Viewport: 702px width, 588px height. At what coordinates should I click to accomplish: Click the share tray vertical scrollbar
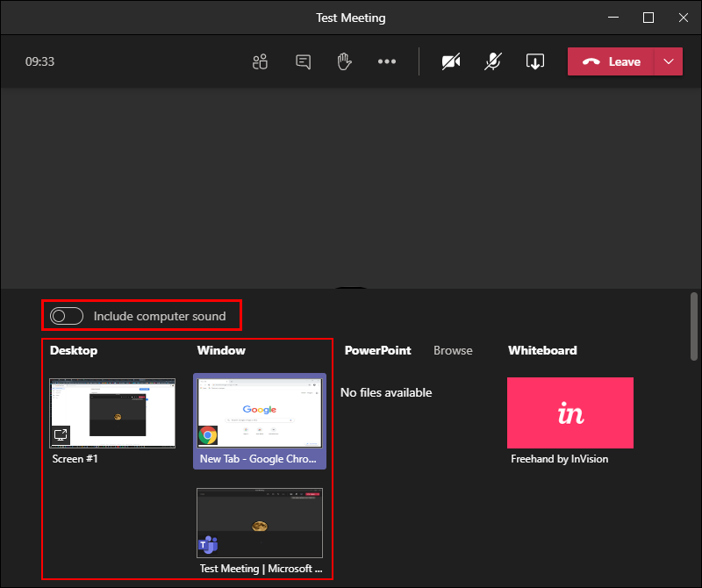coord(694,326)
